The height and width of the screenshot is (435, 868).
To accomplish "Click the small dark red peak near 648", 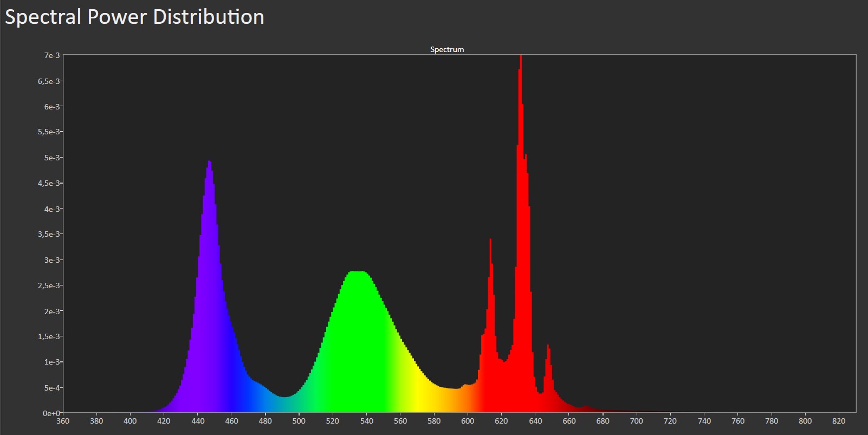I will tap(548, 347).
